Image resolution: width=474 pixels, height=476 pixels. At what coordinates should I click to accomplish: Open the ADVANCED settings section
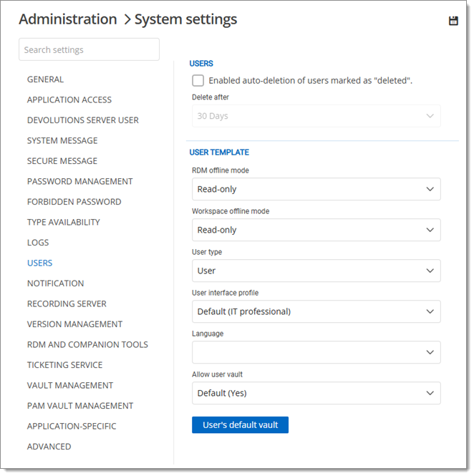click(x=49, y=446)
